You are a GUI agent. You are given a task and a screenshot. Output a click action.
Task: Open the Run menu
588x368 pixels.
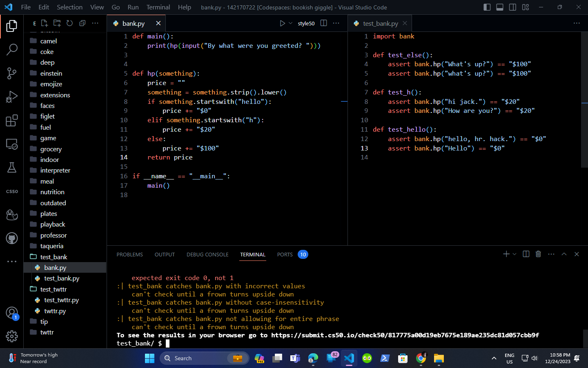pyautogui.click(x=133, y=7)
